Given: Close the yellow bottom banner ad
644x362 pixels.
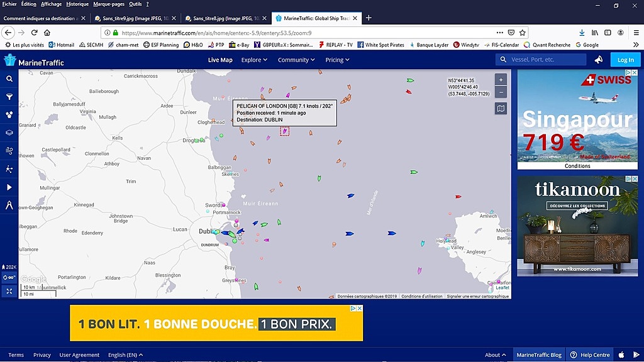Looking at the screenshot, I should pyautogui.click(x=359, y=308).
